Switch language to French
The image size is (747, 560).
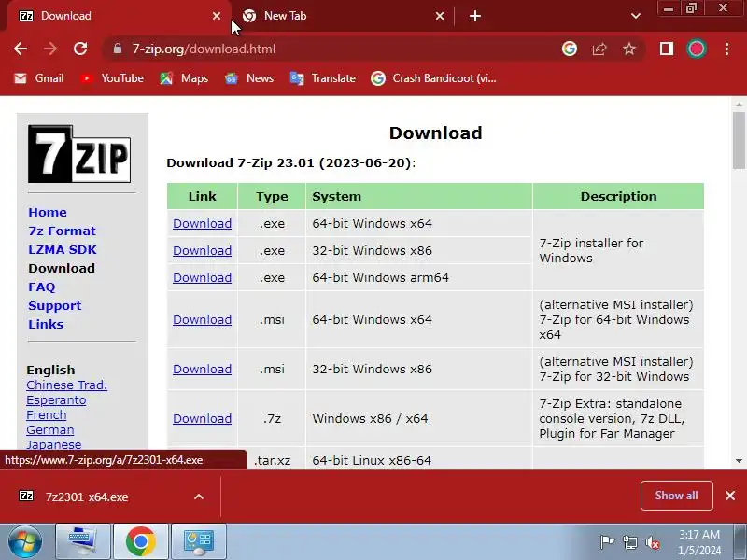[46, 414]
